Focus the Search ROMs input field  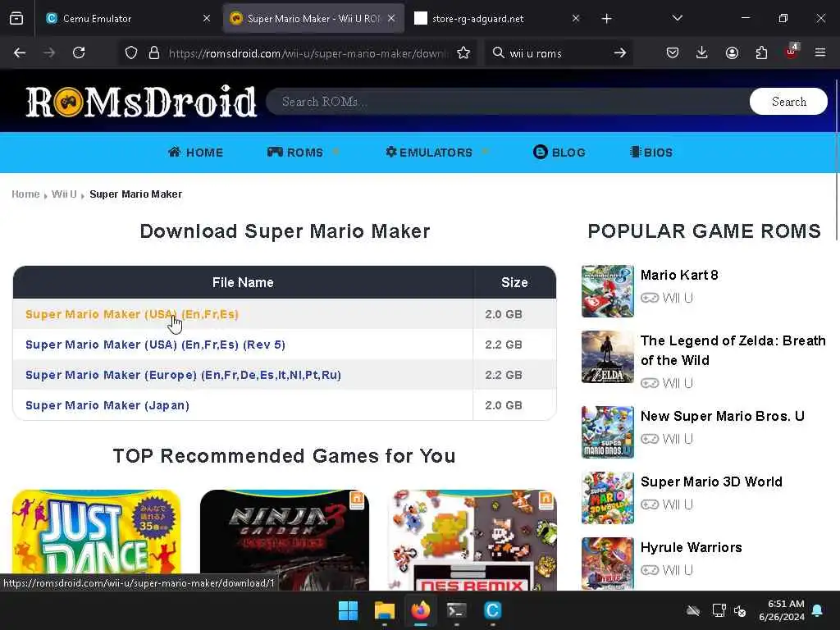click(507, 101)
